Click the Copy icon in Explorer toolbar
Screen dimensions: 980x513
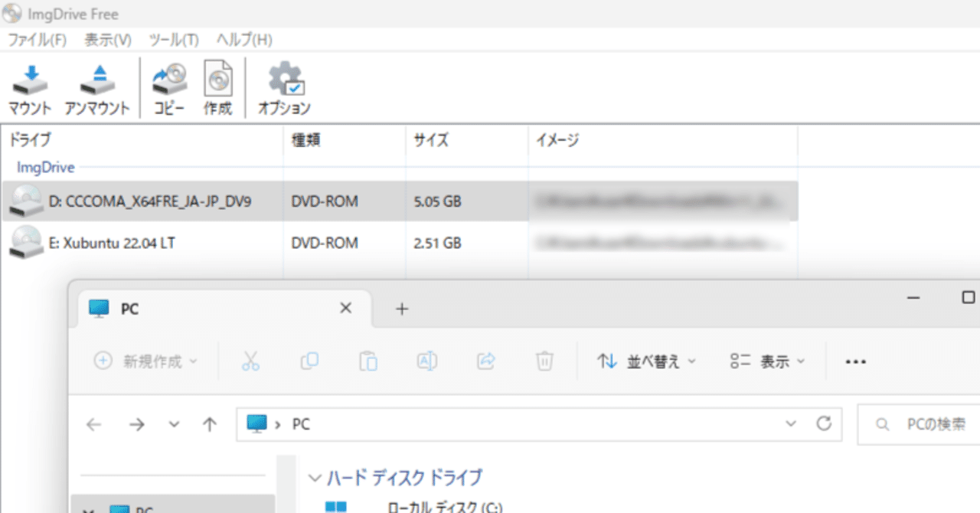click(x=309, y=361)
